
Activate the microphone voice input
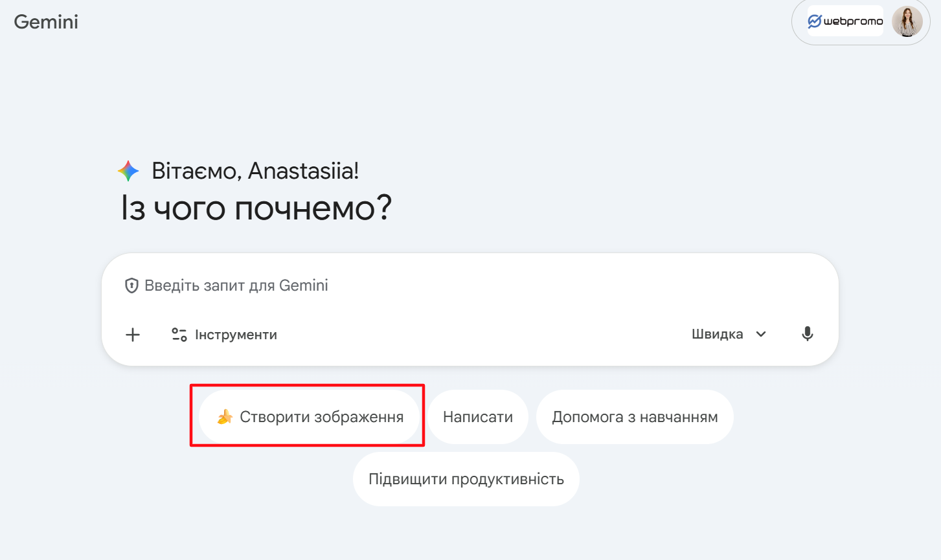tap(807, 334)
